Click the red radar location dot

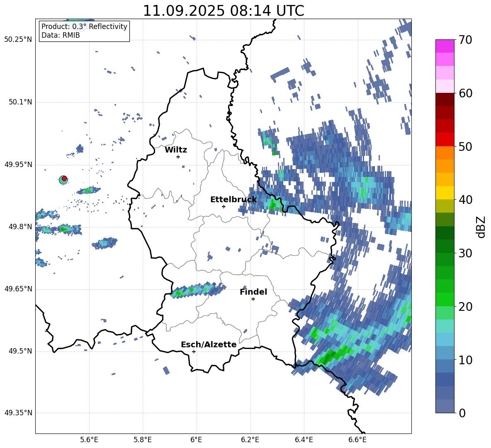(x=64, y=179)
